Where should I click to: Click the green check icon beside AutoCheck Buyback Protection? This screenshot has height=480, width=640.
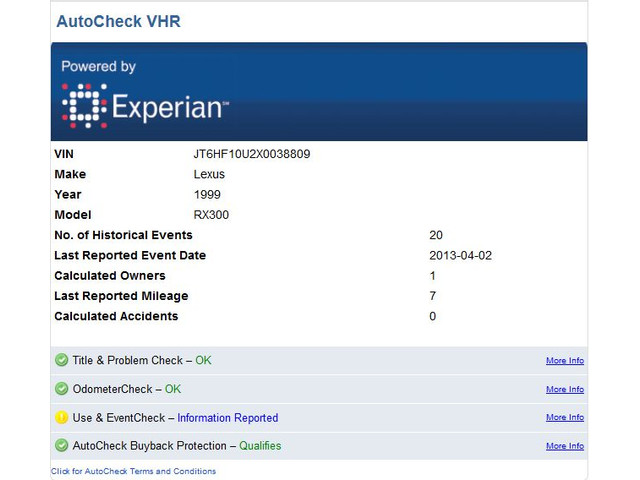tap(62, 446)
